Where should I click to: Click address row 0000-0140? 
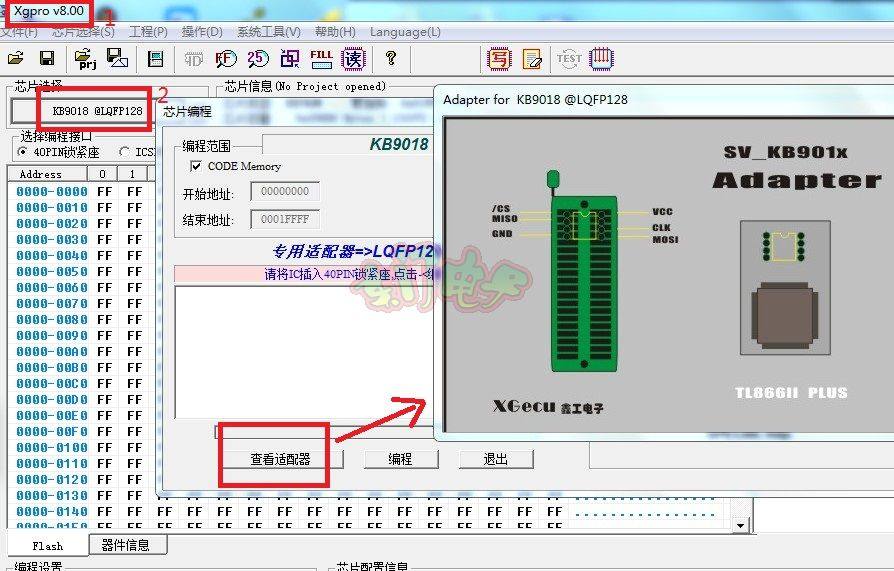[x=52, y=511]
